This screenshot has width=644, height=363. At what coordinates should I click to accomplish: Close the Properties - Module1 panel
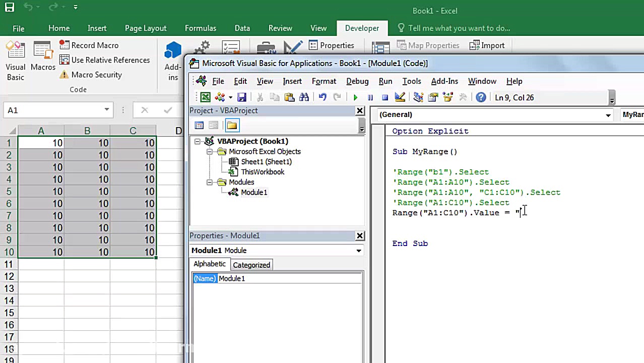(360, 235)
